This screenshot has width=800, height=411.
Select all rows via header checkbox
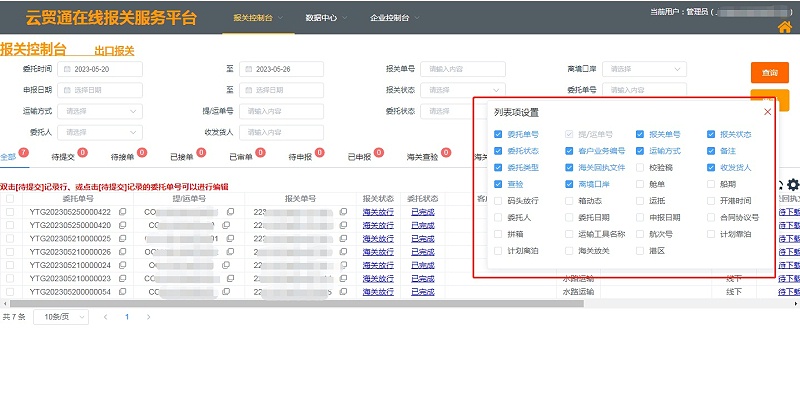10,199
